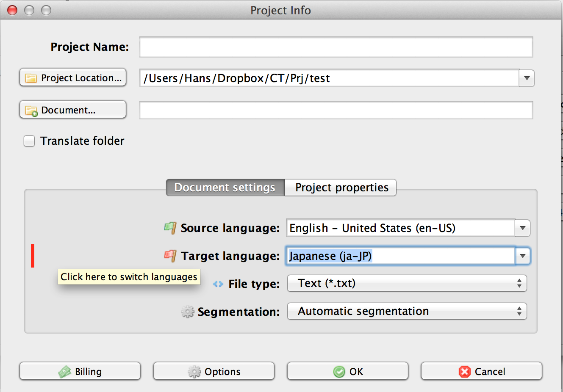The image size is (563, 392).
Task: Click the empty Document path field
Action: click(336, 110)
